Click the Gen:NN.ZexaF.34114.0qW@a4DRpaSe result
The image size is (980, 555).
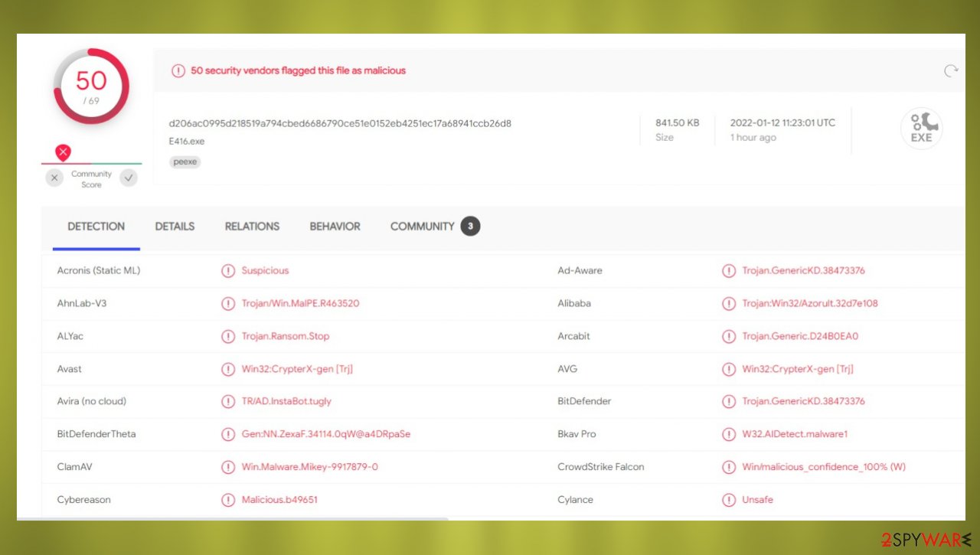coord(326,434)
